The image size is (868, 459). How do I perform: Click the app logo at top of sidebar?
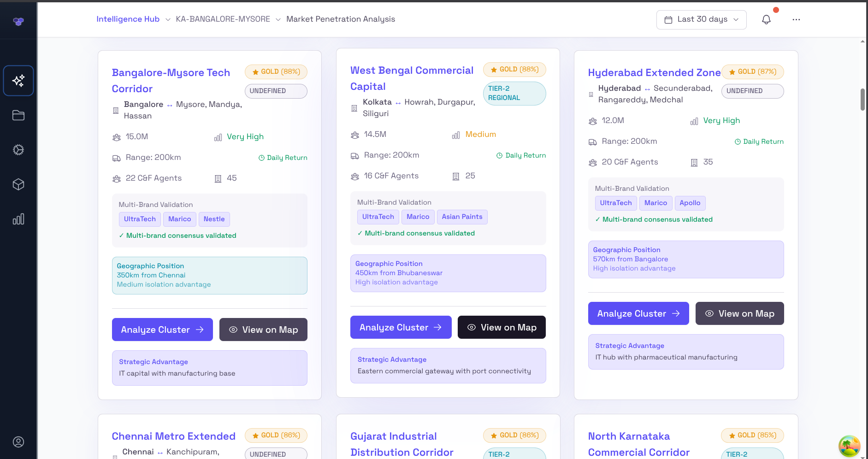[18, 21]
